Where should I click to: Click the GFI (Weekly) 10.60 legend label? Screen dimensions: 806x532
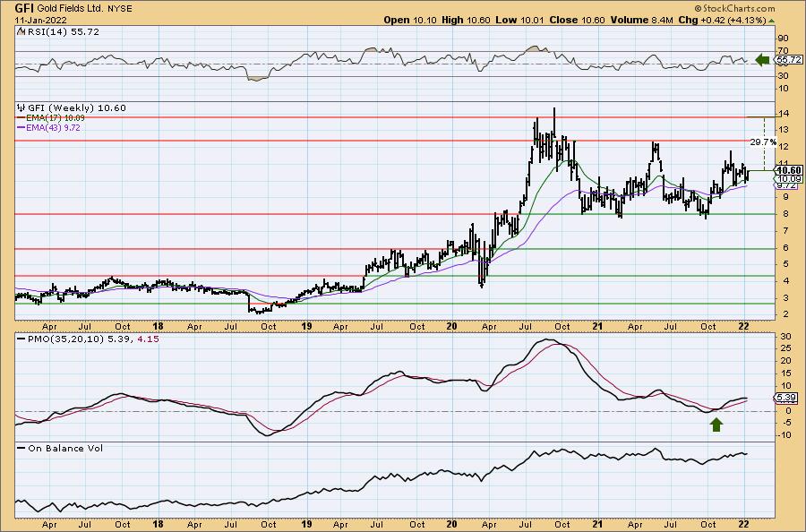click(76, 108)
